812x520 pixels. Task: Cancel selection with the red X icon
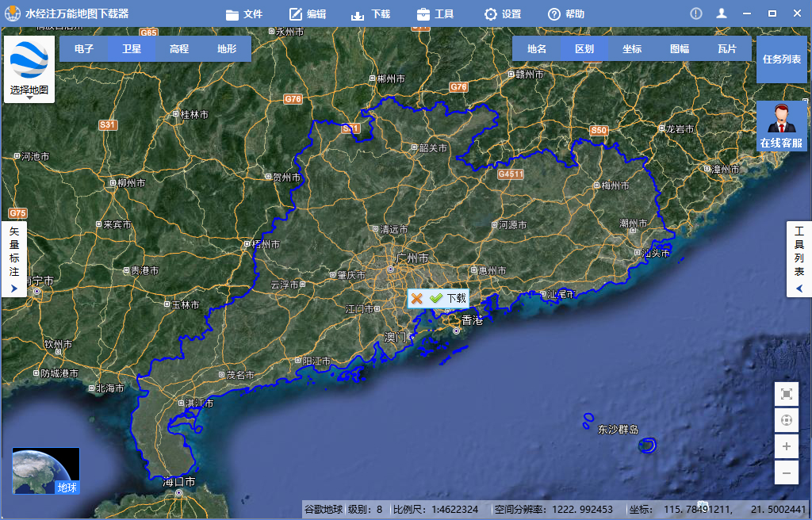[417, 299]
